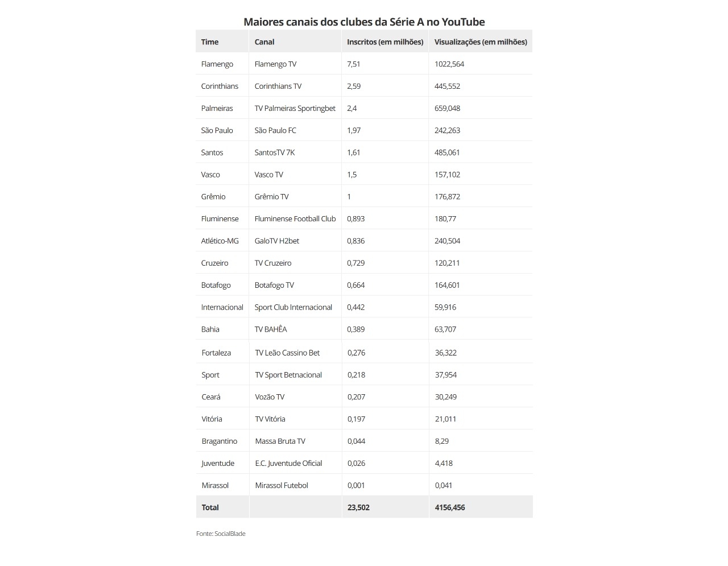Click the table title about Série A YouTube channels
This screenshot has height=566, width=728.
(364, 22)
